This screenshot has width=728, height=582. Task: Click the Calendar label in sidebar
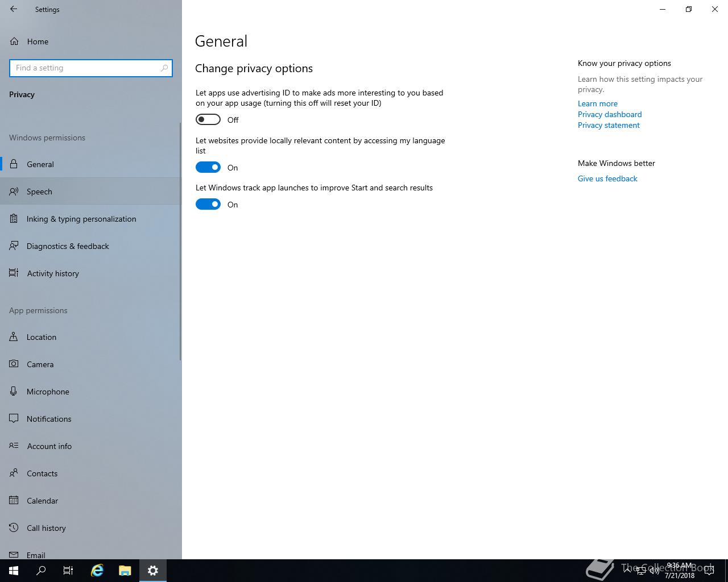pyautogui.click(x=42, y=501)
